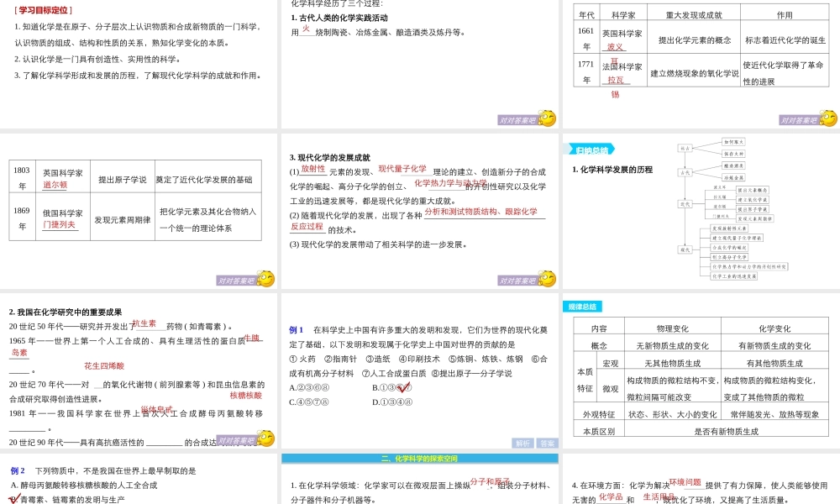This screenshot has height=504, width=840.
Task: Click the 解析 button on the 例1 slide
Action: 522,443
